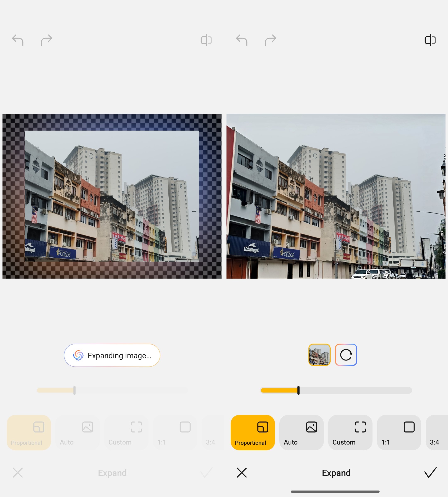
Task: Select the active Proportional ratio option
Action: pyautogui.click(x=253, y=432)
